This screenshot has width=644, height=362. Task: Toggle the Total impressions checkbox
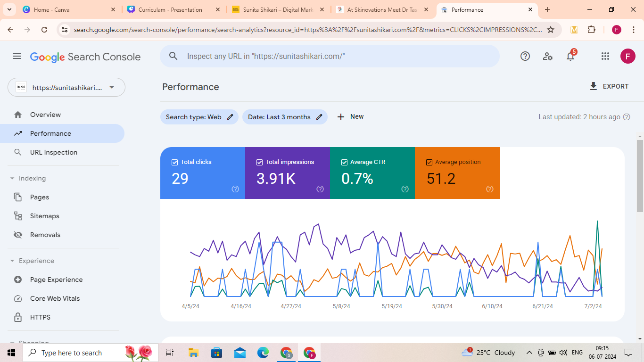point(259,162)
